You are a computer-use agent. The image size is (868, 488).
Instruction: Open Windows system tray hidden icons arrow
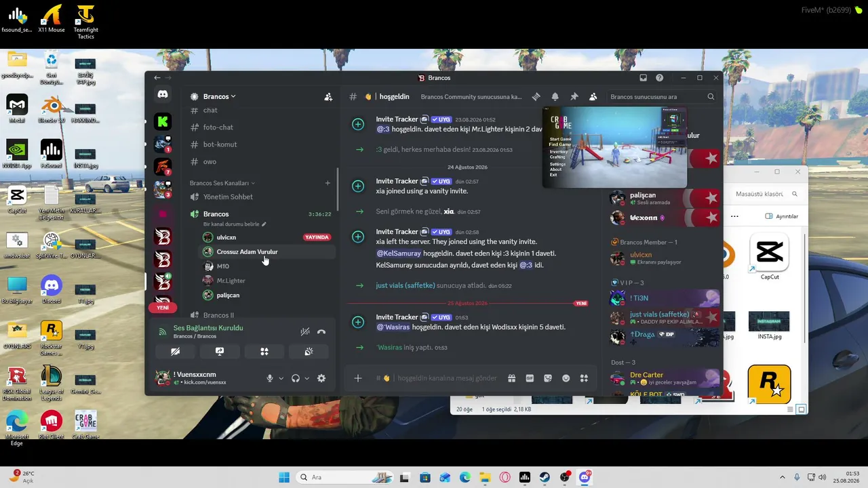[783, 477]
